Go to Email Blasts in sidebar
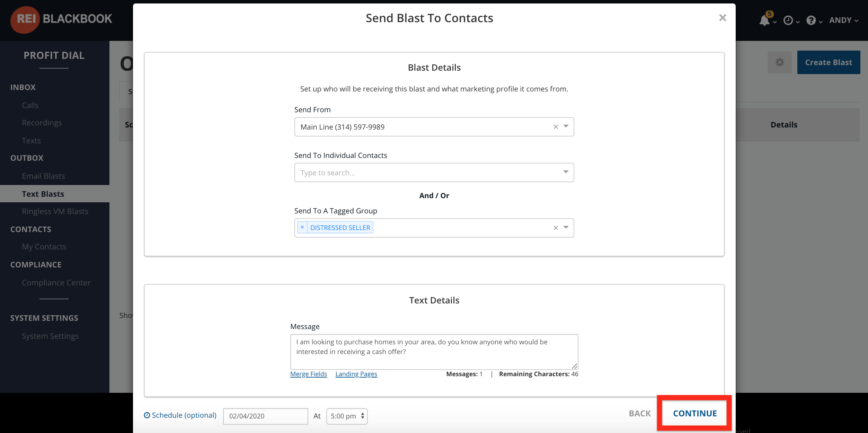Screen dimensions: 868x433 [43, 176]
